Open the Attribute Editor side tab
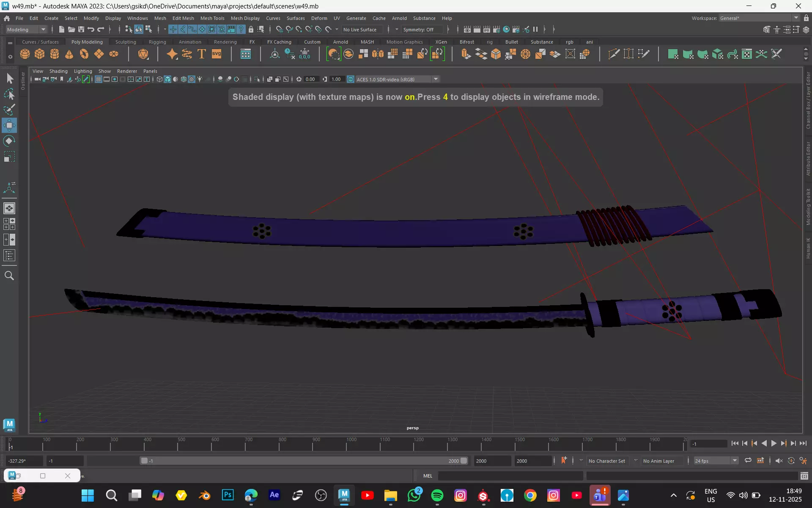Viewport: 812px width, 508px height. [x=808, y=159]
